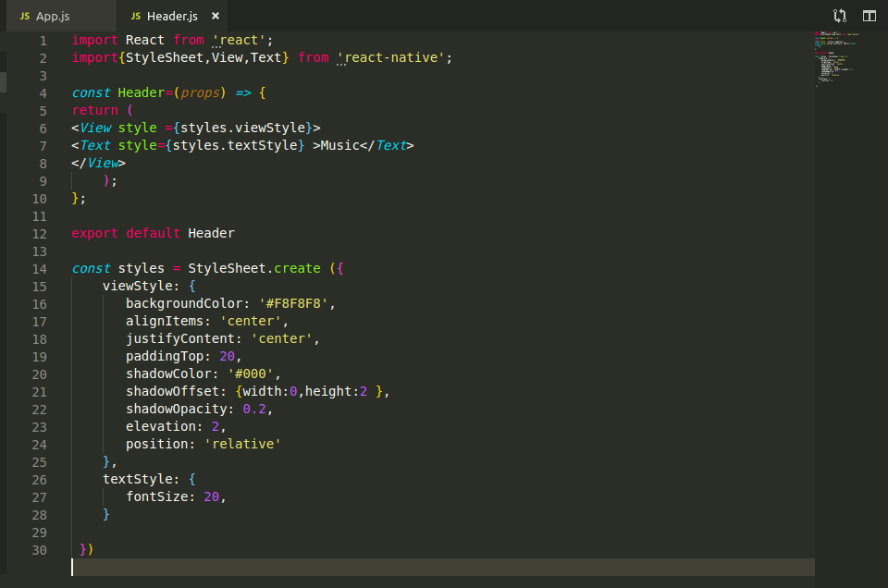Click the small marker on the far-left edge
Viewport: 888px width, 588px height.
point(2,81)
